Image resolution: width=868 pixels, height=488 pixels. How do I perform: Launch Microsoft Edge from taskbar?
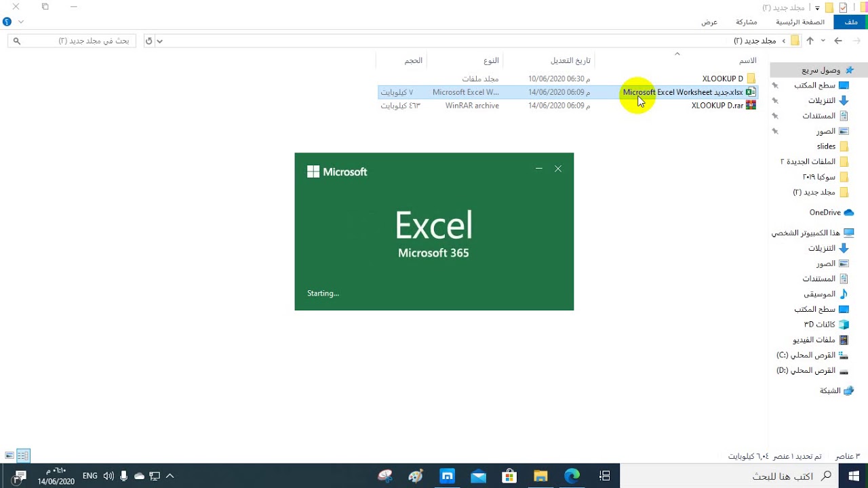572,476
